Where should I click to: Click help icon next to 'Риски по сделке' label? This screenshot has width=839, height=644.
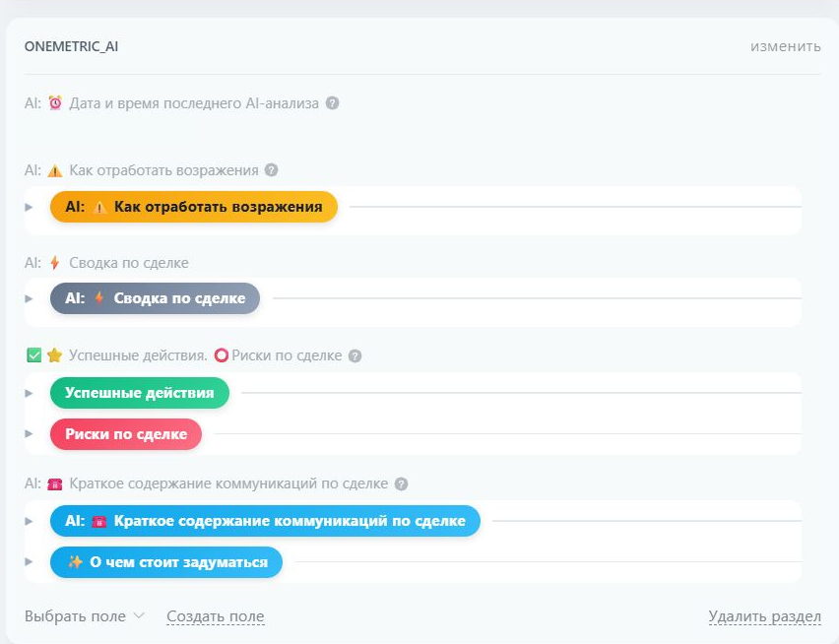point(355,355)
